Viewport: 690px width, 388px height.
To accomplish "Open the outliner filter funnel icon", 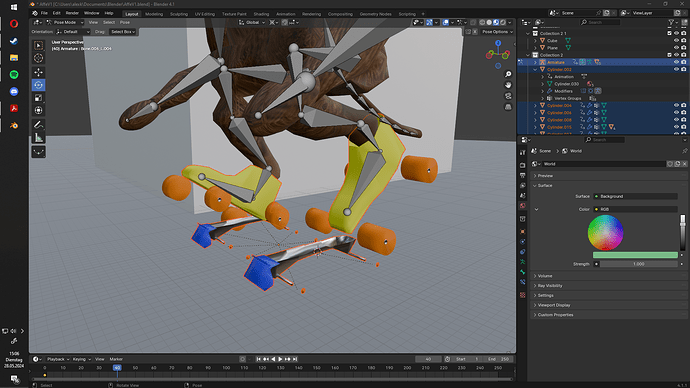I will pos(672,22).
